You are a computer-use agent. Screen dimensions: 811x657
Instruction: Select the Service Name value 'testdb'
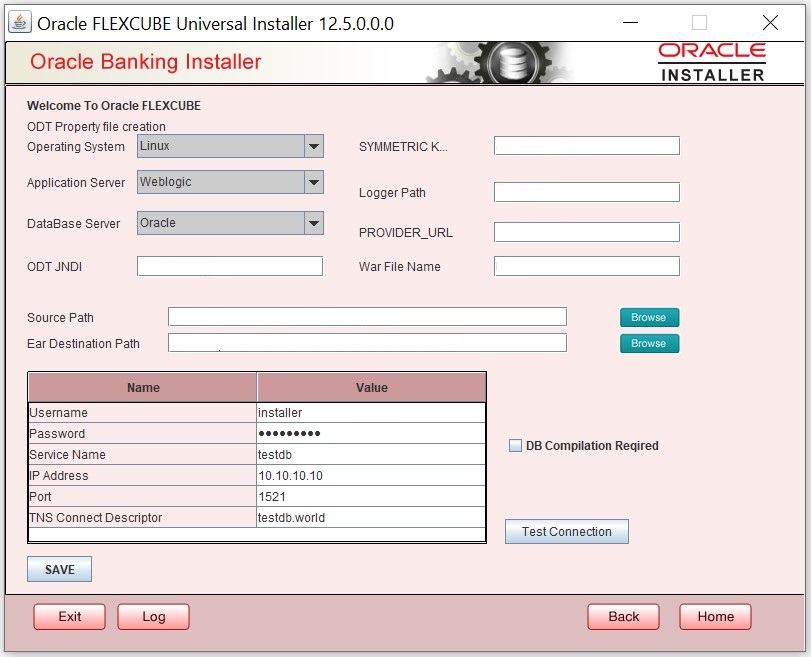[371, 454]
